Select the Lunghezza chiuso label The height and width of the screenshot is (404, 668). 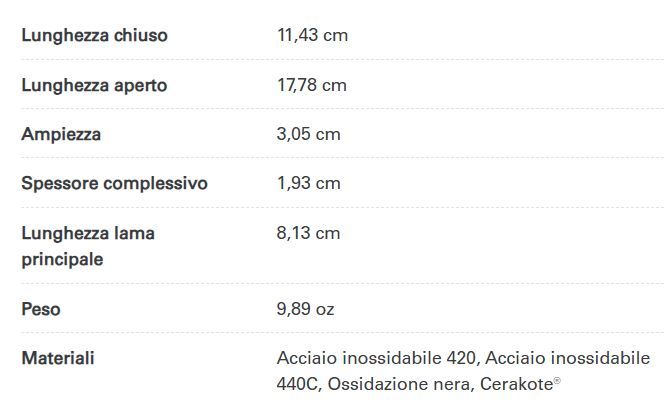click(94, 35)
